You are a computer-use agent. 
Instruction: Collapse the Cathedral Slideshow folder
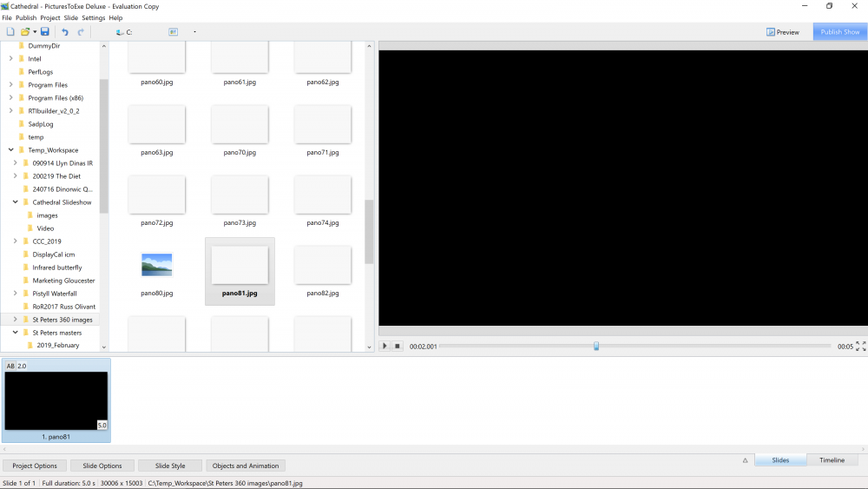pos(16,202)
